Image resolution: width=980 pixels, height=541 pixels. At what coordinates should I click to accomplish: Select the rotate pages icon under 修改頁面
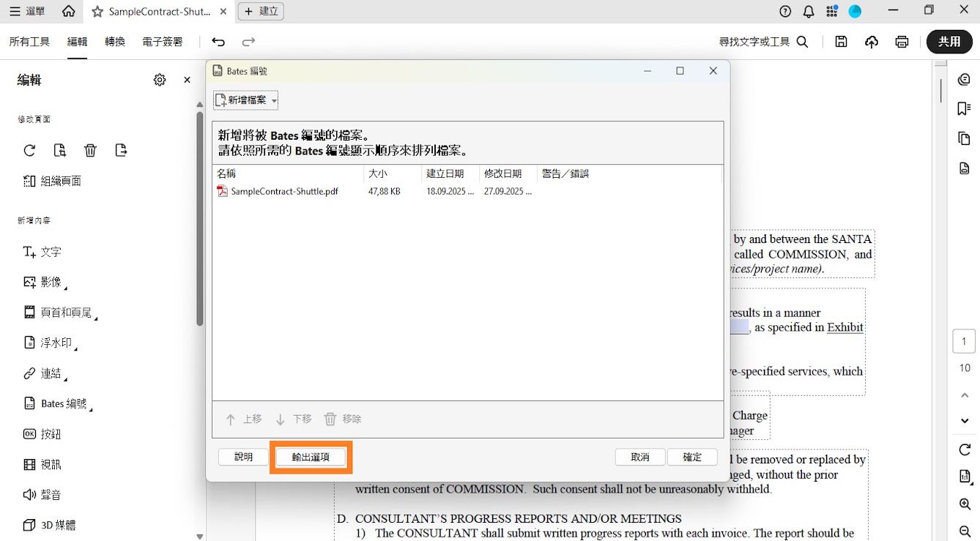[29, 150]
